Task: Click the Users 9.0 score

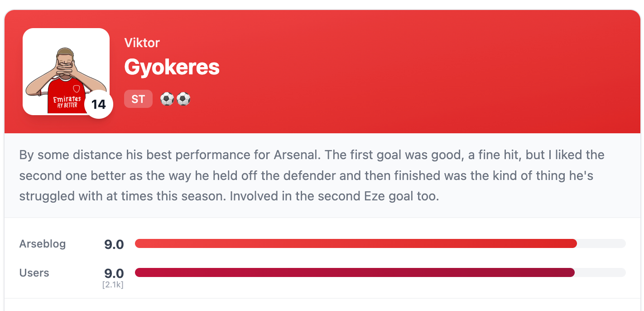Action: click(x=114, y=273)
